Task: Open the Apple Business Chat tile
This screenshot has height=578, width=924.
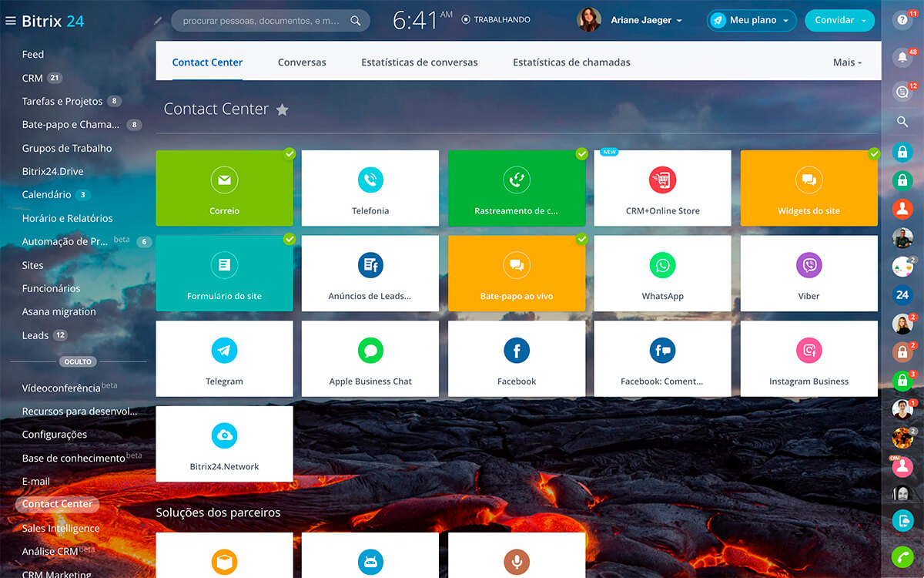Action: click(x=370, y=358)
